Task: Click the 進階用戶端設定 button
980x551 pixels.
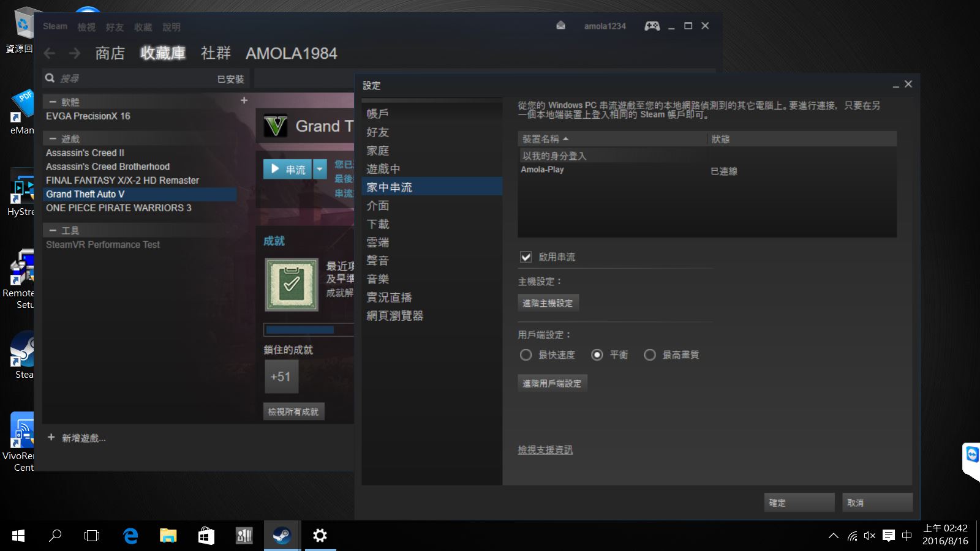Action: 552,383
